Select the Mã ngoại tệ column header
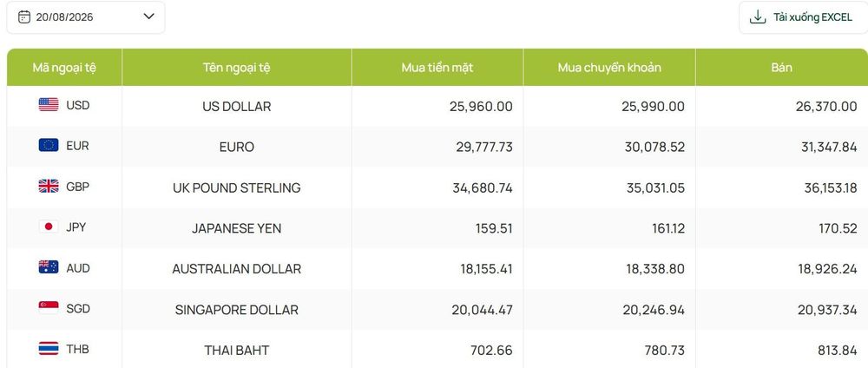 point(64,68)
